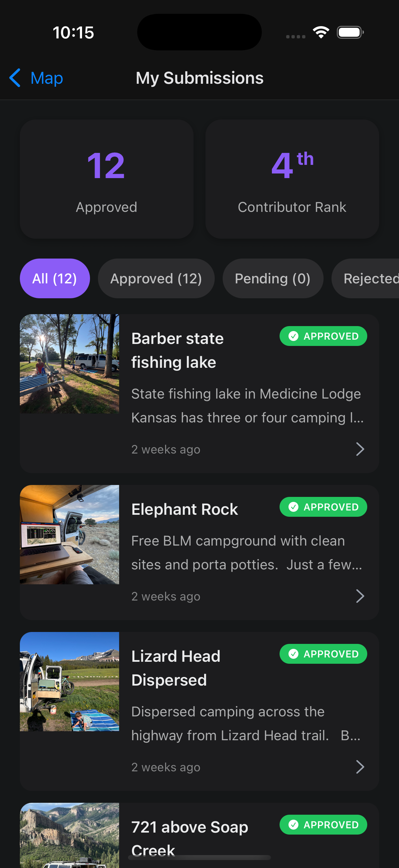Viewport: 399px width, 868px height.
Task: Select the All (12) filter
Action: [x=55, y=278]
